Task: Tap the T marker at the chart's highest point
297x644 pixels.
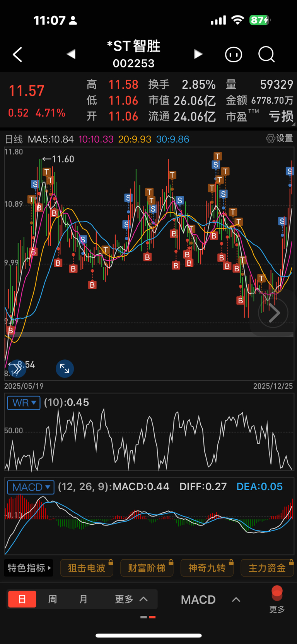Action: [218, 156]
